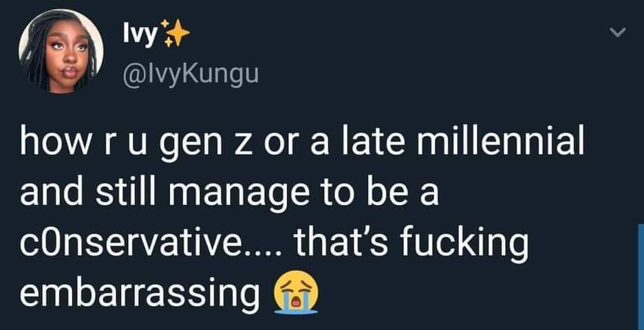Open the tweet options chevron menu
Screen dimensions: 644x330
[616, 33]
